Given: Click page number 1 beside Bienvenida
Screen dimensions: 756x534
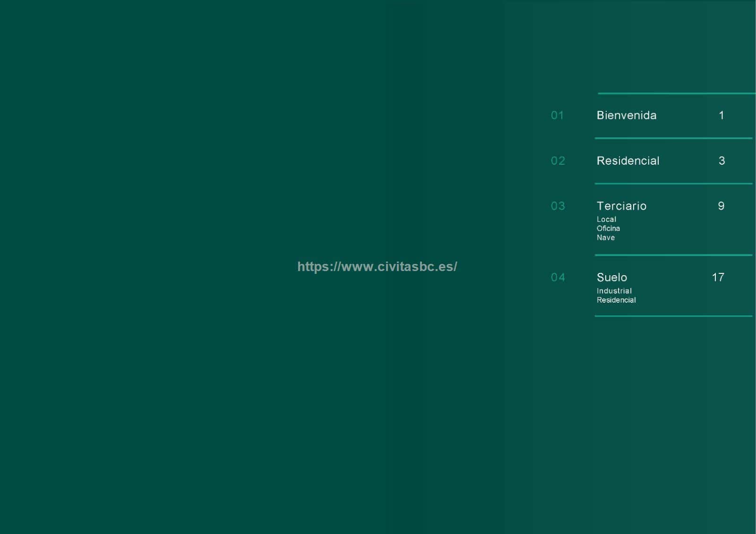Looking at the screenshot, I should [721, 115].
